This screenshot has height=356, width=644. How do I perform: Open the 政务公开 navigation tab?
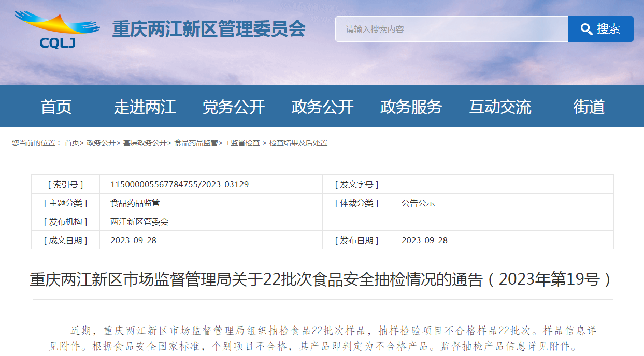[322, 107]
